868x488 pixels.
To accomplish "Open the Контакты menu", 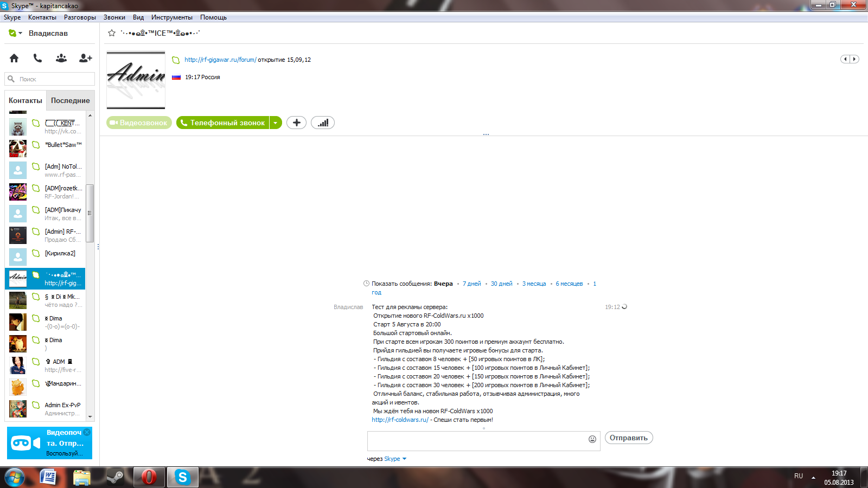I will 42,17.
